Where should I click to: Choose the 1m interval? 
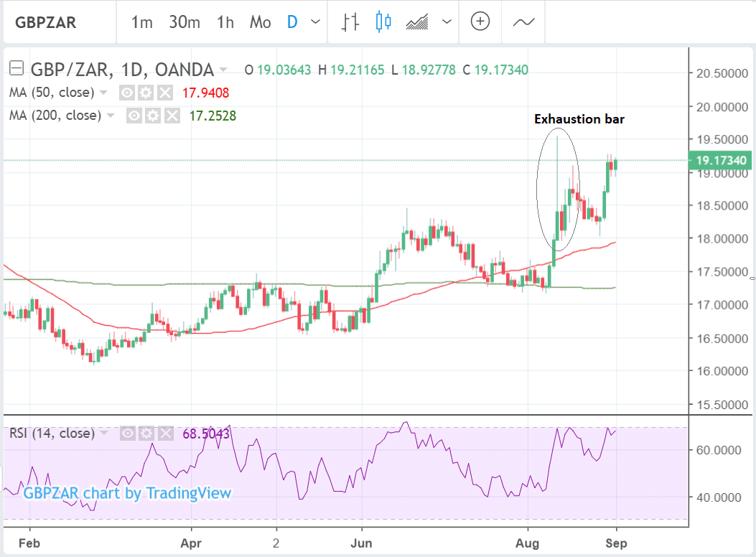point(141,22)
